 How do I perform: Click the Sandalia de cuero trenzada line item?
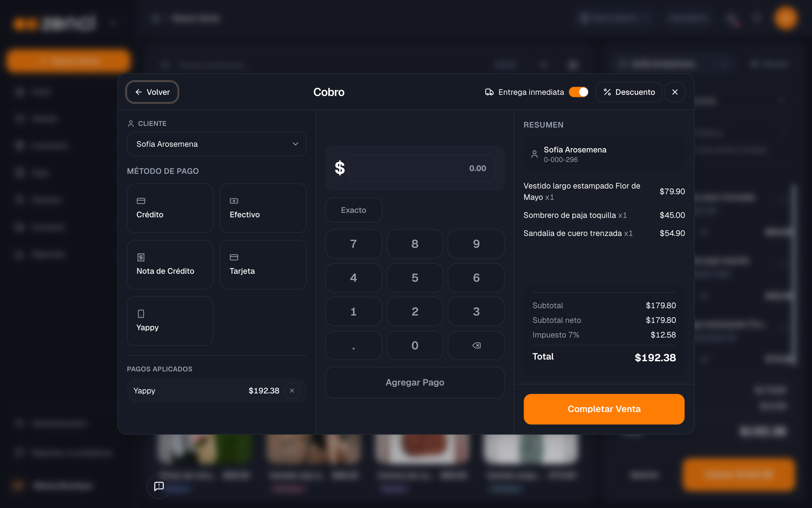[604, 233]
